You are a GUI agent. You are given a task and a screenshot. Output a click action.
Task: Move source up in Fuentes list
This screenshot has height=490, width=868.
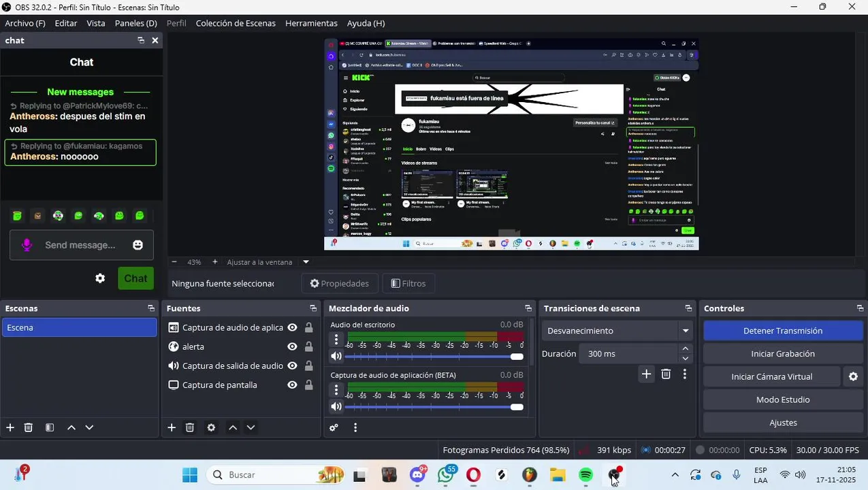tap(233, 427)
